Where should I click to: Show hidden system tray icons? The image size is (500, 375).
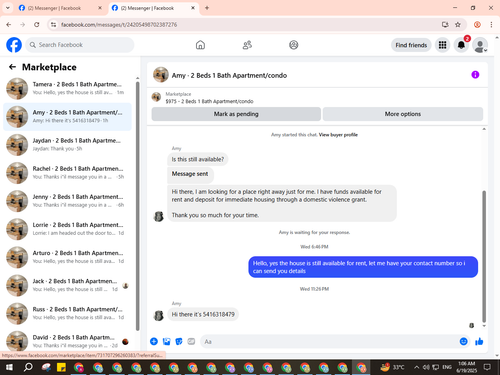[x=416, y=367]
